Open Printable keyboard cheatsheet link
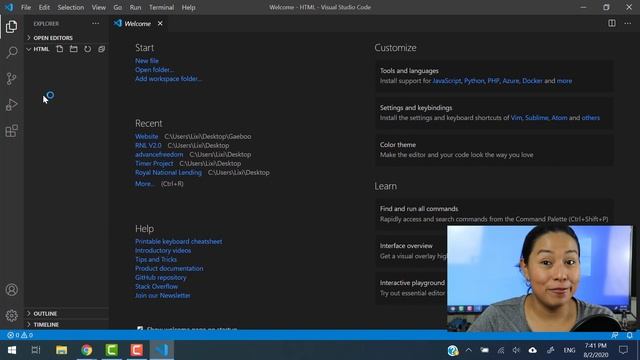Screen dimensions: 640x360 click(x=179, y=242)
